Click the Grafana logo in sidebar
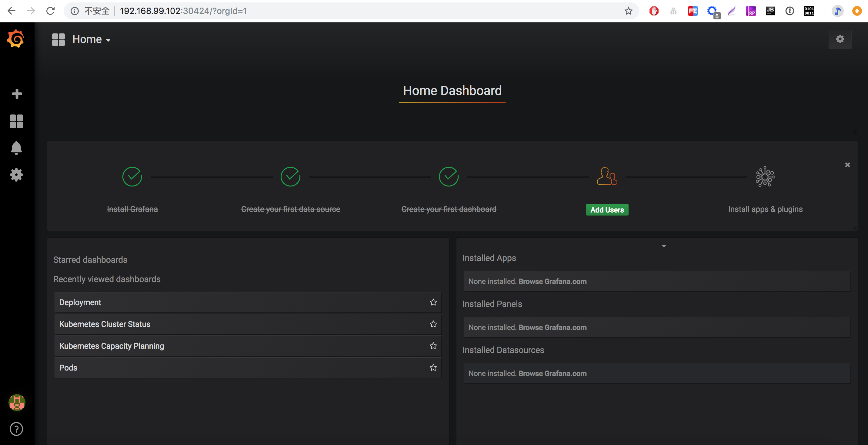 15,39
